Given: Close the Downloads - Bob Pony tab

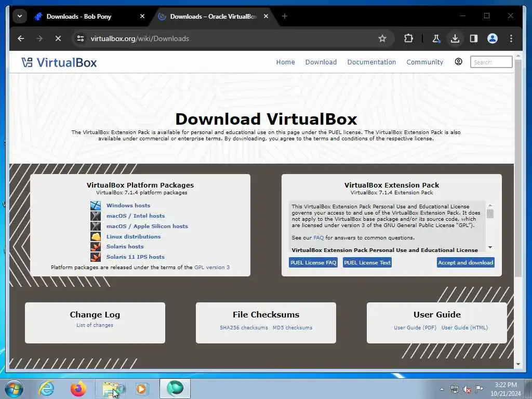Looking at the screenshot, I should click(142, 16).
